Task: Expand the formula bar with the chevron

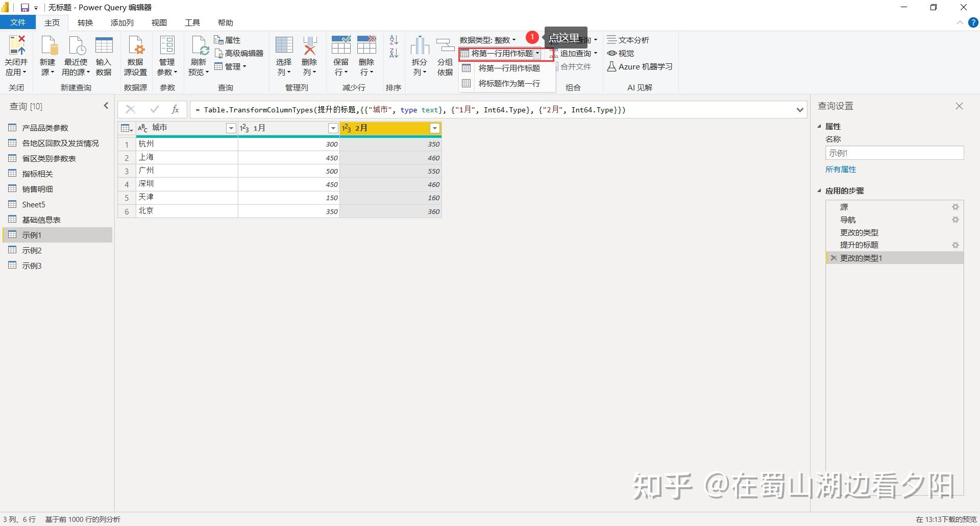Action: click(800, 110)
